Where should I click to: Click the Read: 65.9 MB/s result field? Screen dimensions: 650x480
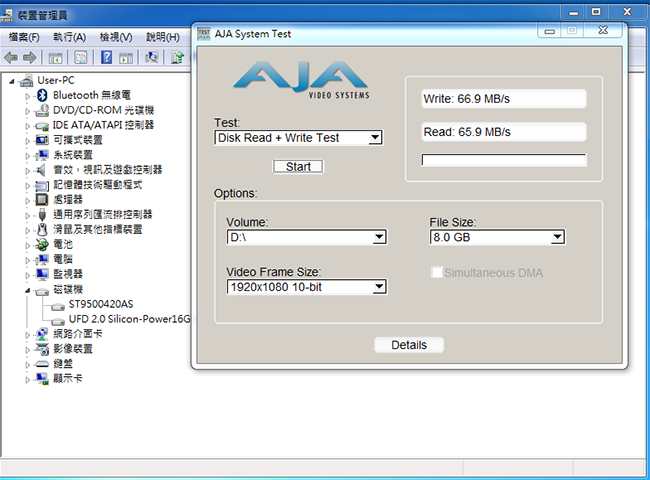(x=504, y=132)
